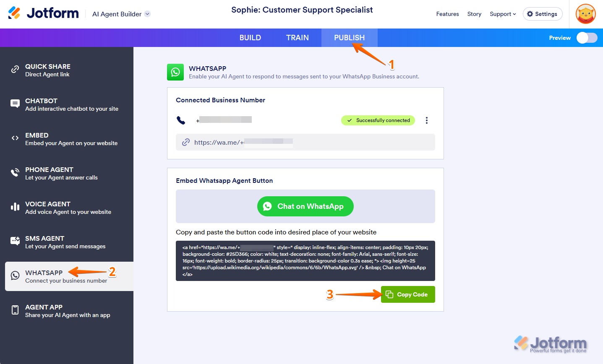Expand the AI Agent Builder dropdown
The image size is (603, 364).
147,14
